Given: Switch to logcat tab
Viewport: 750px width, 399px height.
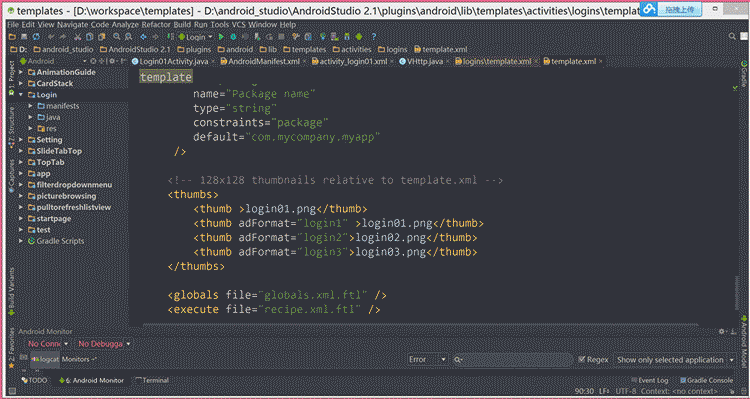Looking at the screenshot, I should 45,359.
